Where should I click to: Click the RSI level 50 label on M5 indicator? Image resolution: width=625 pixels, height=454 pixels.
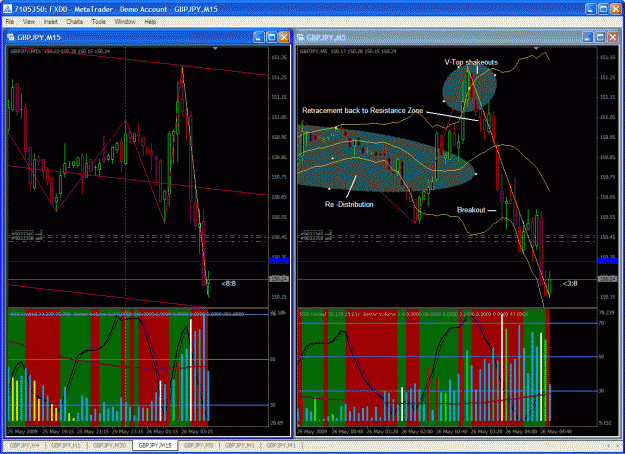tap(602, 357)
